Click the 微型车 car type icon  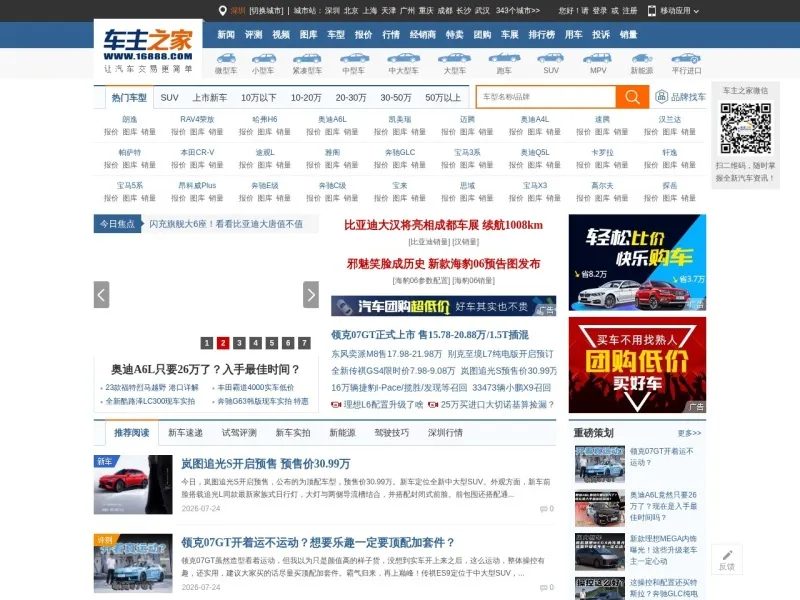click(226, 58)
